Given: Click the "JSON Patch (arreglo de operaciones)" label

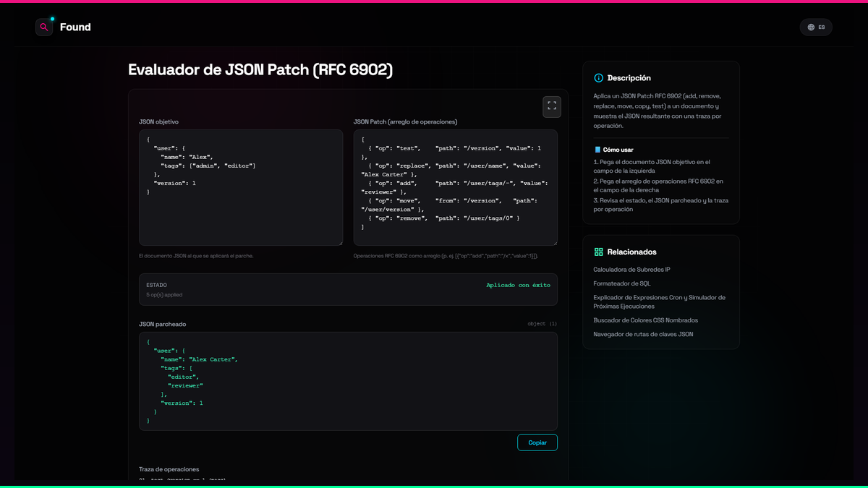Looking at the screenshot, I should pyautogui.click(x=405, y=121).
